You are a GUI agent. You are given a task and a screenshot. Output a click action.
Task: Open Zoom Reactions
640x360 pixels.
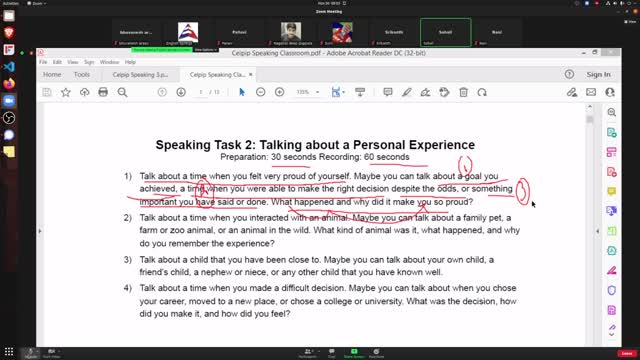pos(376,353)
